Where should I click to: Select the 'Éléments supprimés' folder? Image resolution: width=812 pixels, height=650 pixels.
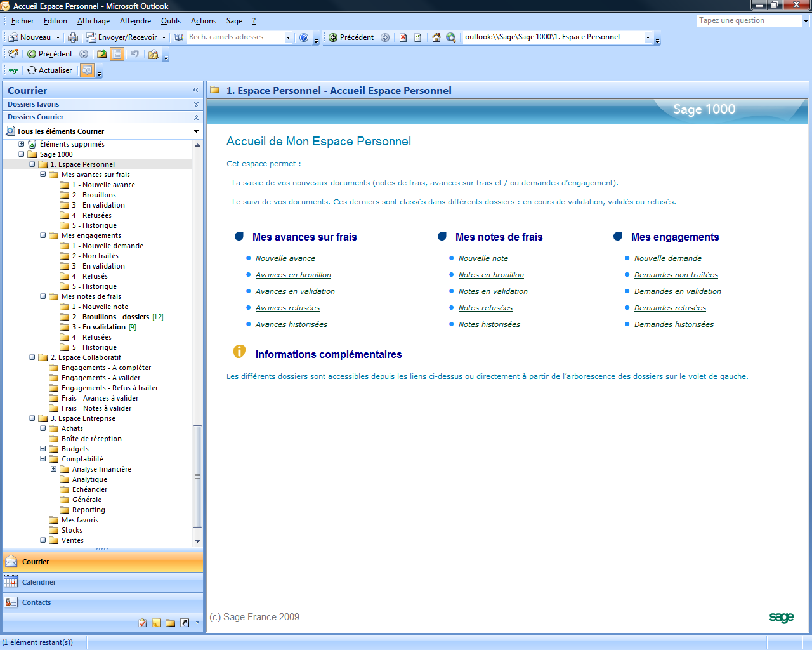72,144
